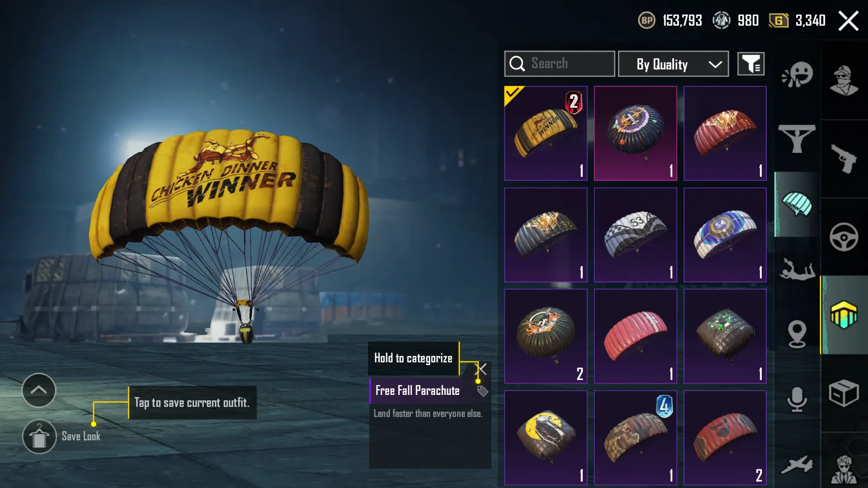The height and width of the screenshot is (488, 868).
Task: Tag the Free Fall Parachute item
Action: coord(482,391)
